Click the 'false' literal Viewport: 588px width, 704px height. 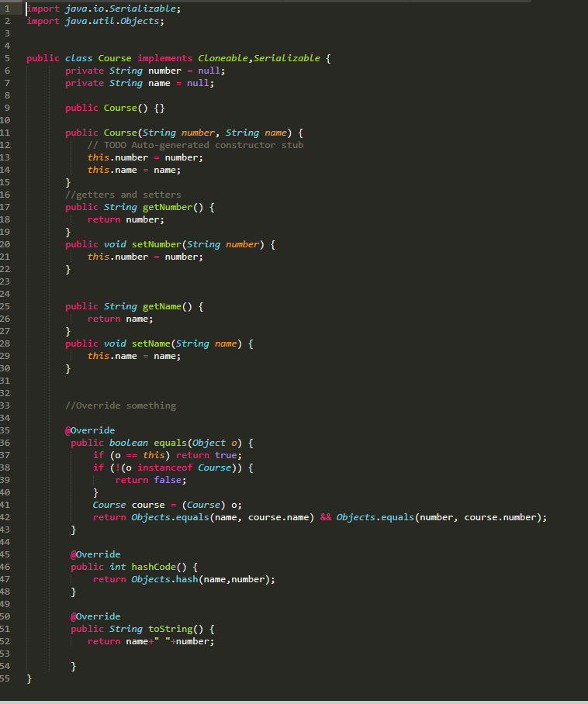(x=168, y=481)
